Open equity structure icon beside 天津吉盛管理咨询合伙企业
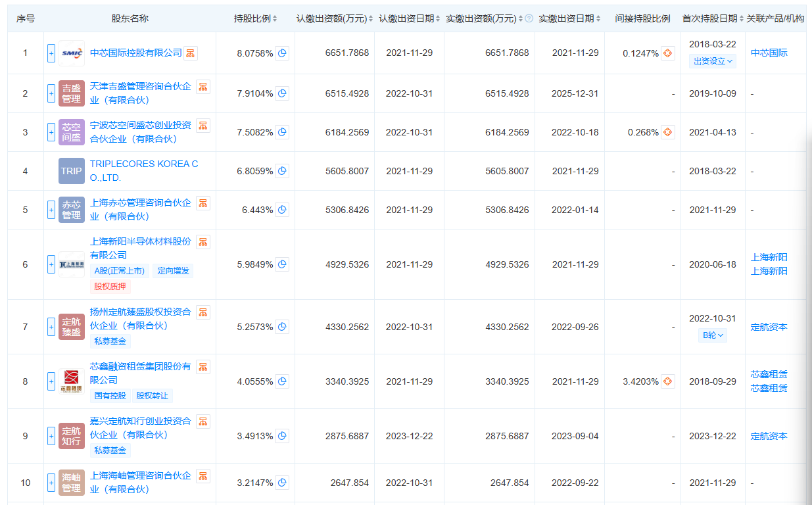 click(x=203, y=87)
